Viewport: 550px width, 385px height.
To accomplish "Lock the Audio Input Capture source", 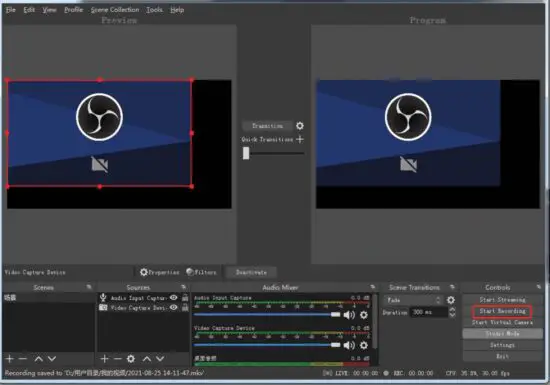I will coord(185,298).
